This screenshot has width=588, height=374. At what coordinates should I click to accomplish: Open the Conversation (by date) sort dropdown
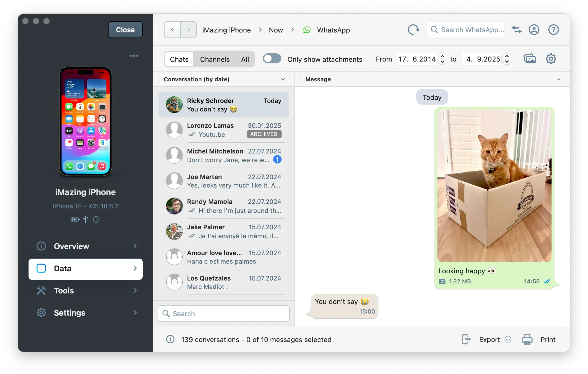pos(283,79)
